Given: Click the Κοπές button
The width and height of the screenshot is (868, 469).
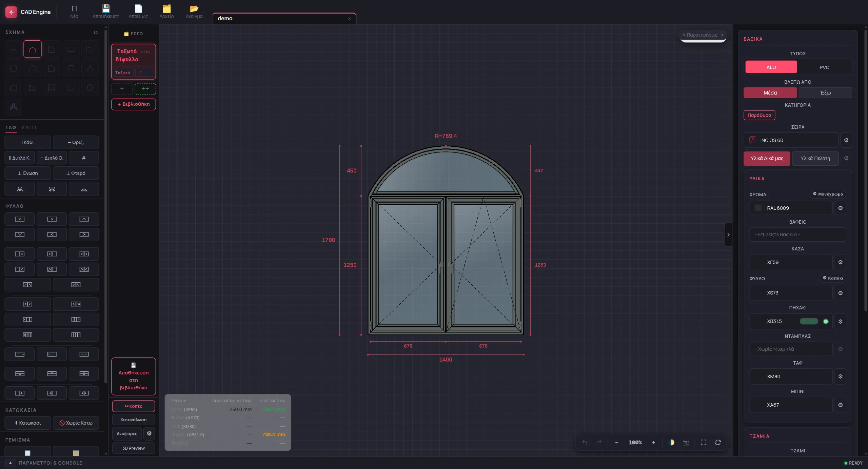Looking at the screenshot, I should click(134, 406).
